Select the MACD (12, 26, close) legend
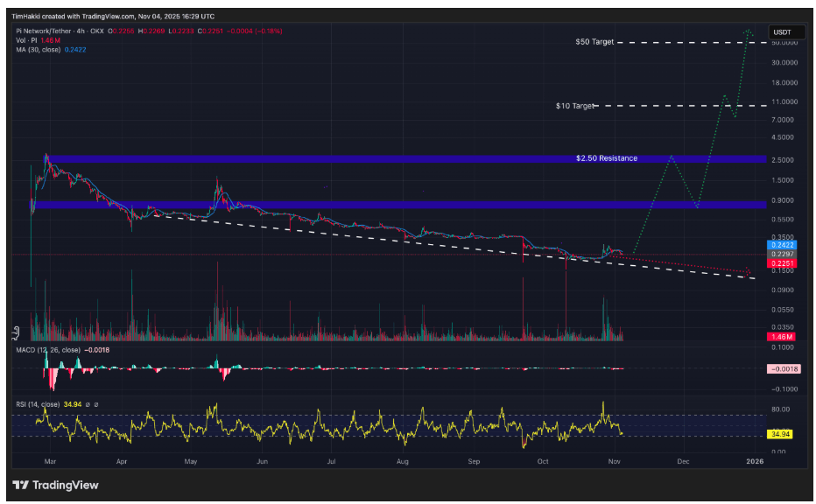 coord(48,350)
